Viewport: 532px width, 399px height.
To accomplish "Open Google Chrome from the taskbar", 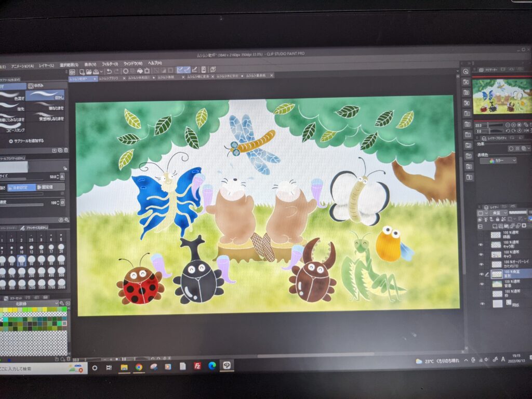I will [x=139, y=367].
